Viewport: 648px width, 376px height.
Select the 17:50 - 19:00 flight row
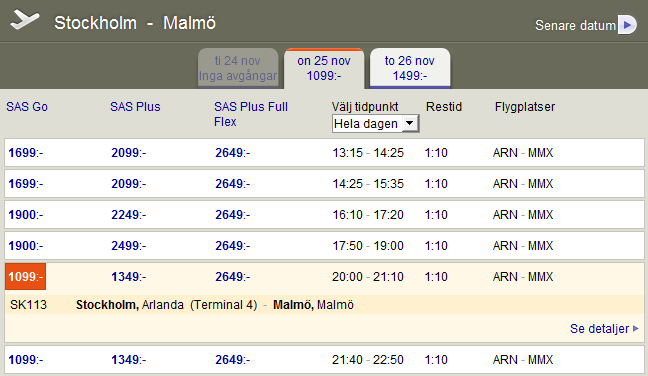(324, 246)
